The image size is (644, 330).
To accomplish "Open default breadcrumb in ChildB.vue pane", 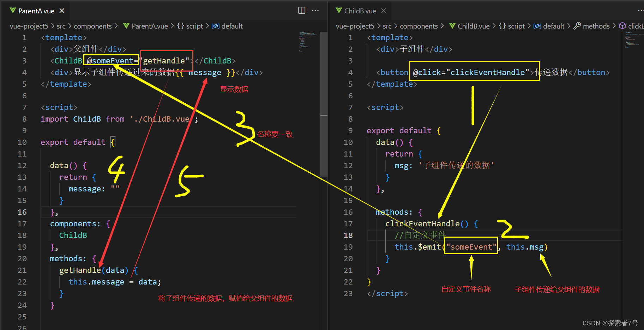I will click(x=554, y=26).
